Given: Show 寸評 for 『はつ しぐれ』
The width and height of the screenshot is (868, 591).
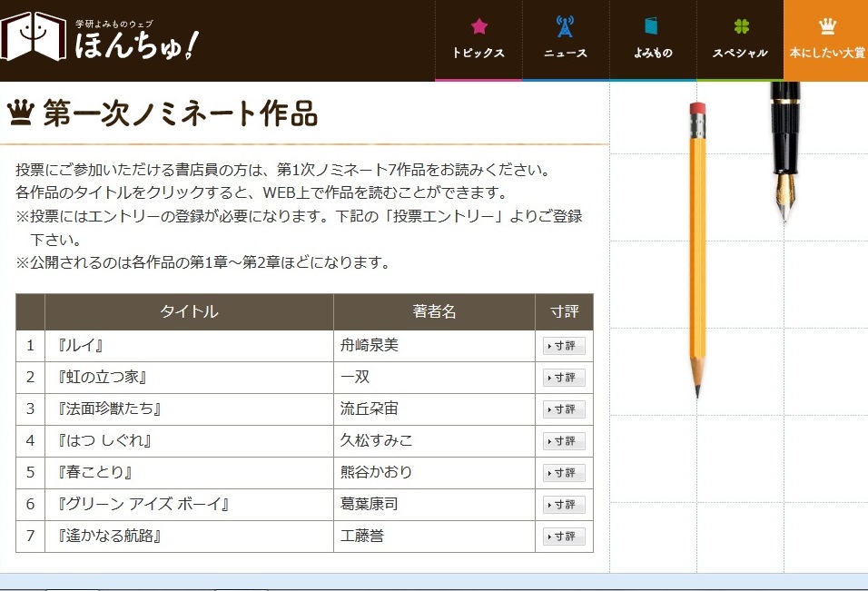Looking at the screenshot, I should pos(564,441).
